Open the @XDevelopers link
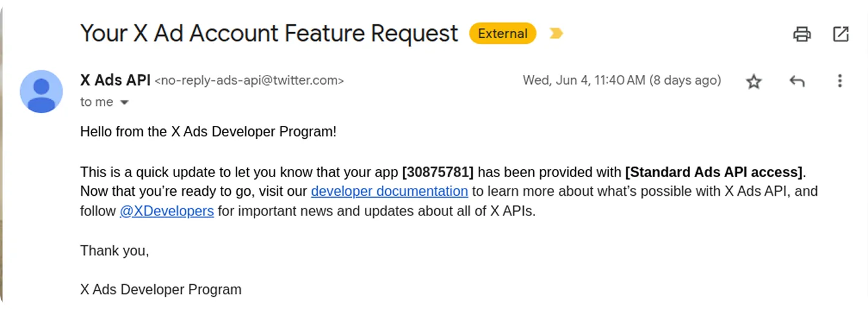The width and height of the screenshot is (868, 309). (x=166, y=211)
